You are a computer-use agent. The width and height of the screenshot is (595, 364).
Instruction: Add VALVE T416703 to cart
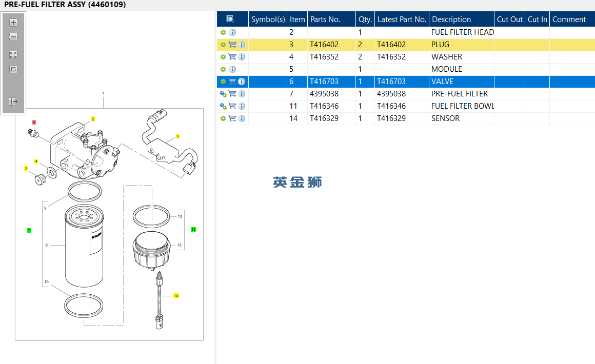click(x=232, y=82)
